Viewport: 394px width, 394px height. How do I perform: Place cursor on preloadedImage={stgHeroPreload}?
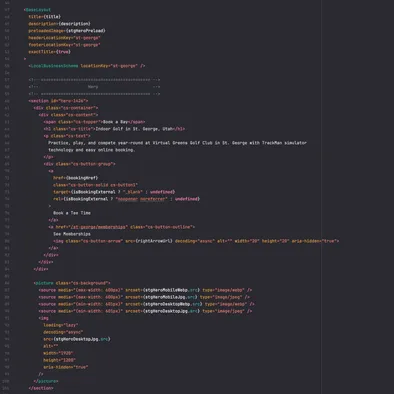click(x=67, y=31)
